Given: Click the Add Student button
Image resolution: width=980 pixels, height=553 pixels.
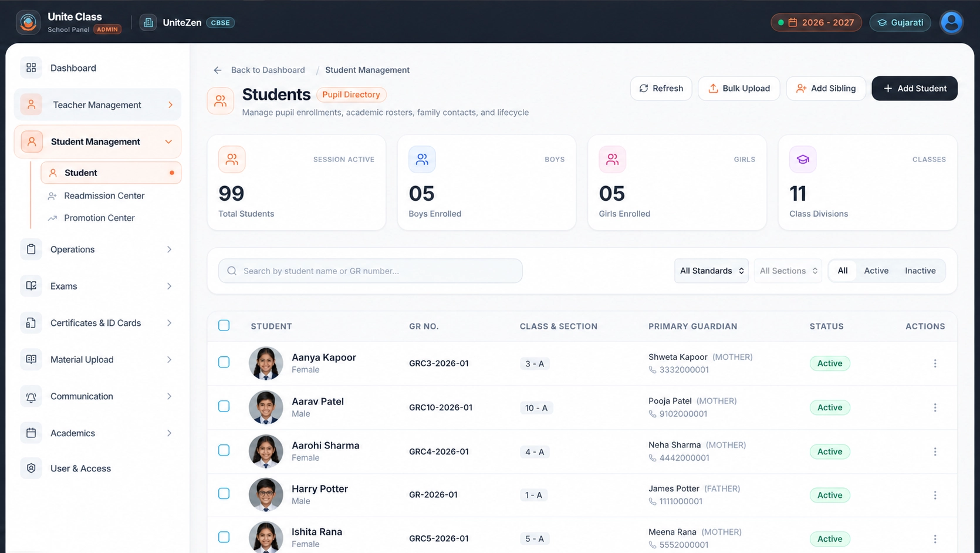Looking at the screenshot, I should pyautogui.click(x=914, y=88).
